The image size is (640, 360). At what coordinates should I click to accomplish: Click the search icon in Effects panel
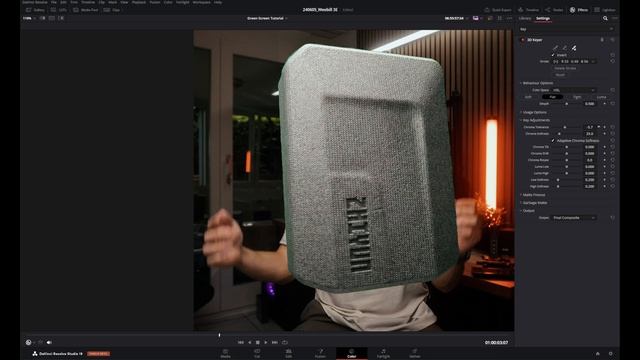pos(605,18)
